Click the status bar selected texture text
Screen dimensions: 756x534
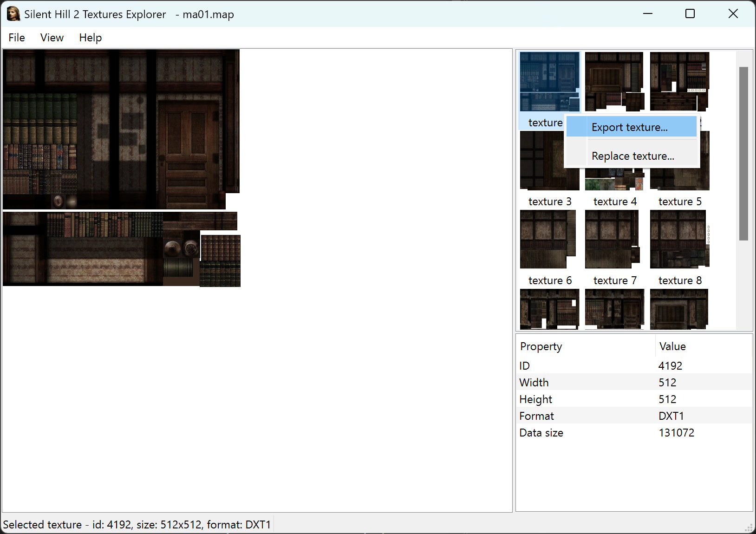tap(137, 525)
